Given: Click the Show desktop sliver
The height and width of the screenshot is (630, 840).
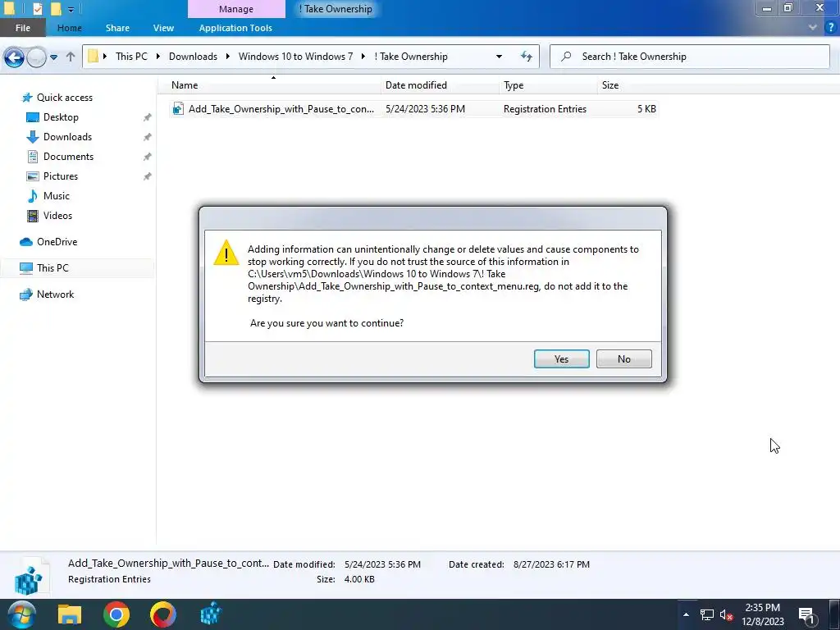Looking at the screenshot, I should pos(834,615).
